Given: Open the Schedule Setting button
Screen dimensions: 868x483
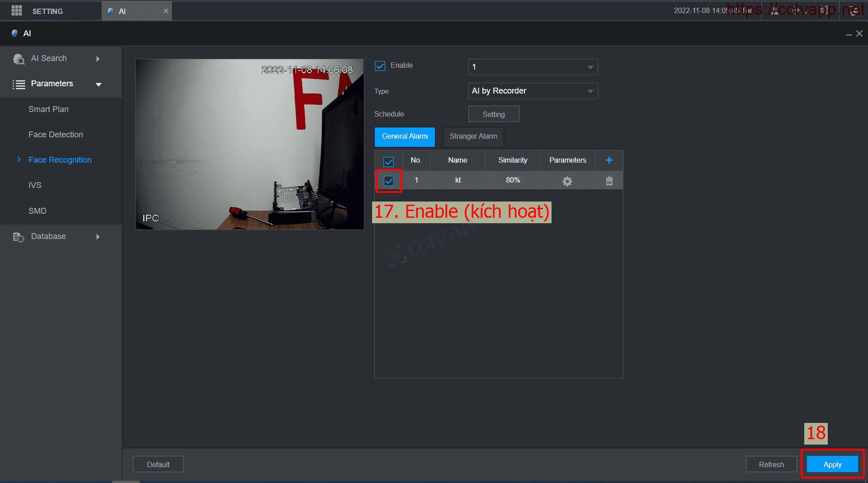Looking at the screenshot, I should click(x=493, y=114).
